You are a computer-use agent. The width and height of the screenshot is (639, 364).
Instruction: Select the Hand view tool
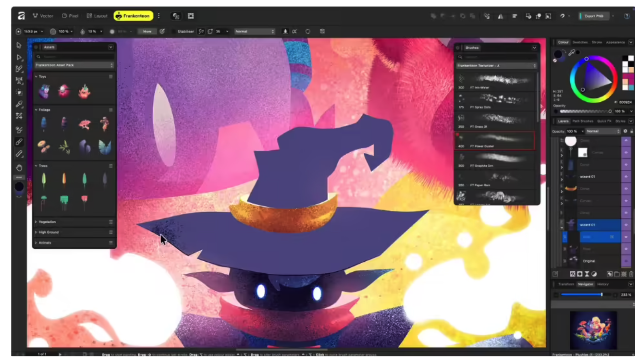(x=19, y=168)
